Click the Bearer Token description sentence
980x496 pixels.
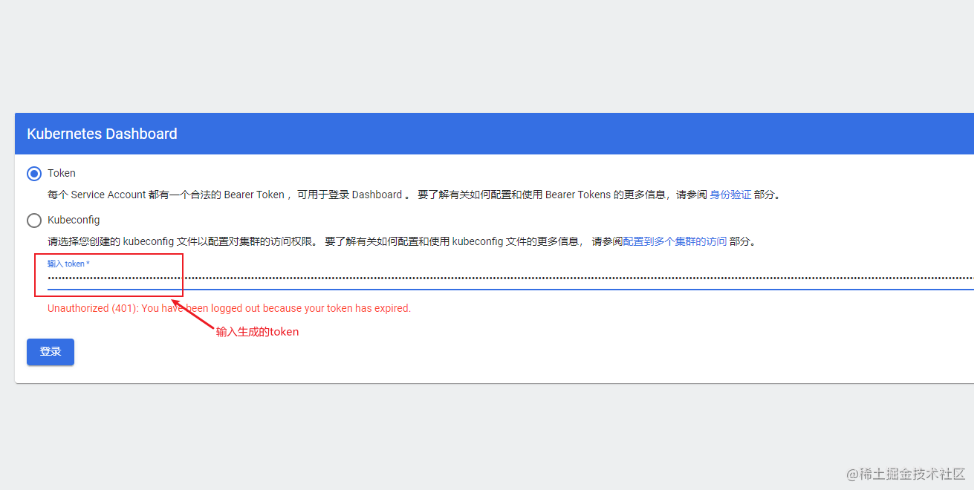[x=414, y=195]
